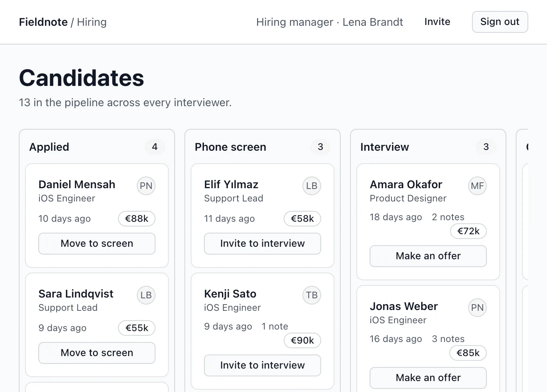Click the PN avatar on Jonas Weber's card

click(477, 308)
